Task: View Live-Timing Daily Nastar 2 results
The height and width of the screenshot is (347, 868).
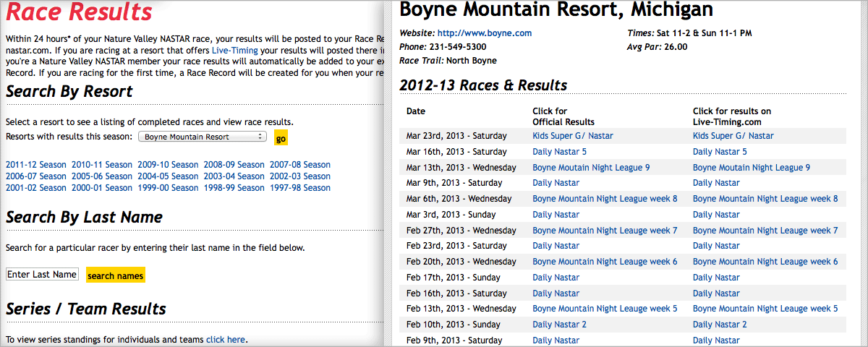Action: click(719, 325)
